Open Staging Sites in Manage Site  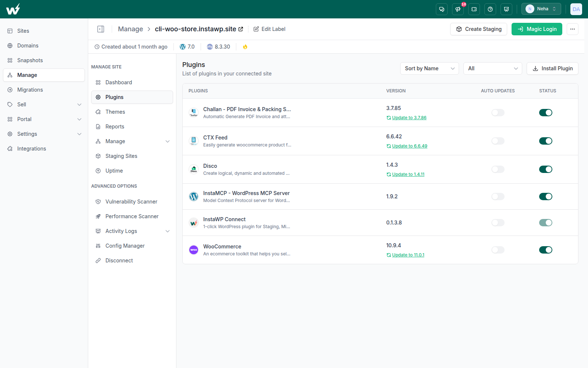132,156
